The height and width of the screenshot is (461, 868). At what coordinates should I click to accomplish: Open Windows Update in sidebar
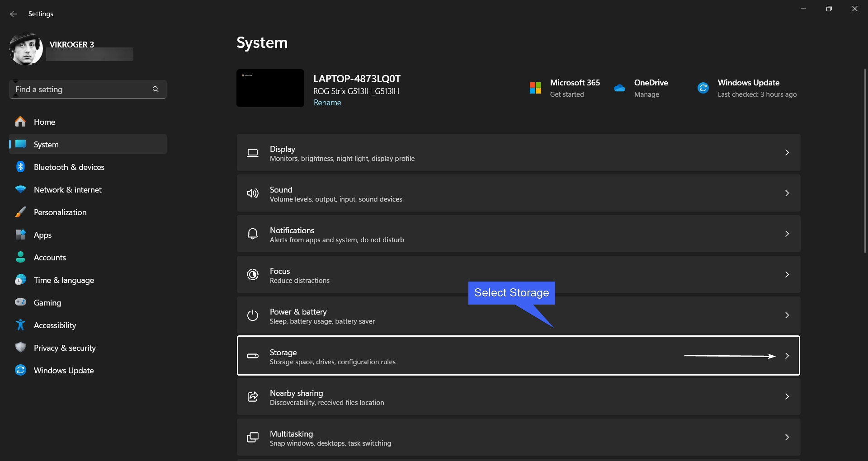pyautogui.click(x=88, y=370)
